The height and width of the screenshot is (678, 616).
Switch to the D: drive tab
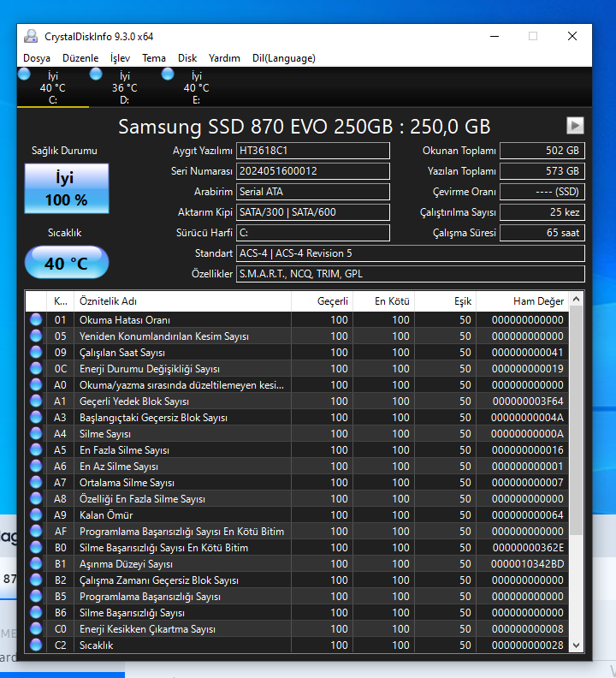(x=125, y=88)
